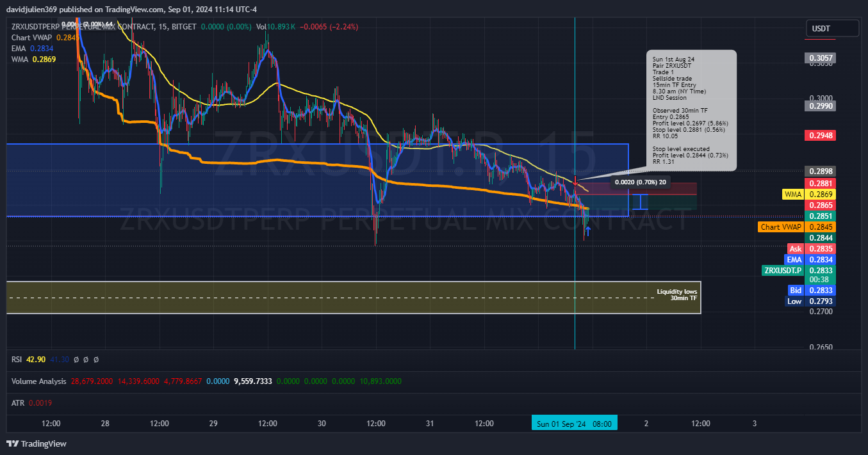The width and height of the screenshot is (868, 455).
Task: Select the Volume Analysis indicator label
Action: [x=38, y=381]
